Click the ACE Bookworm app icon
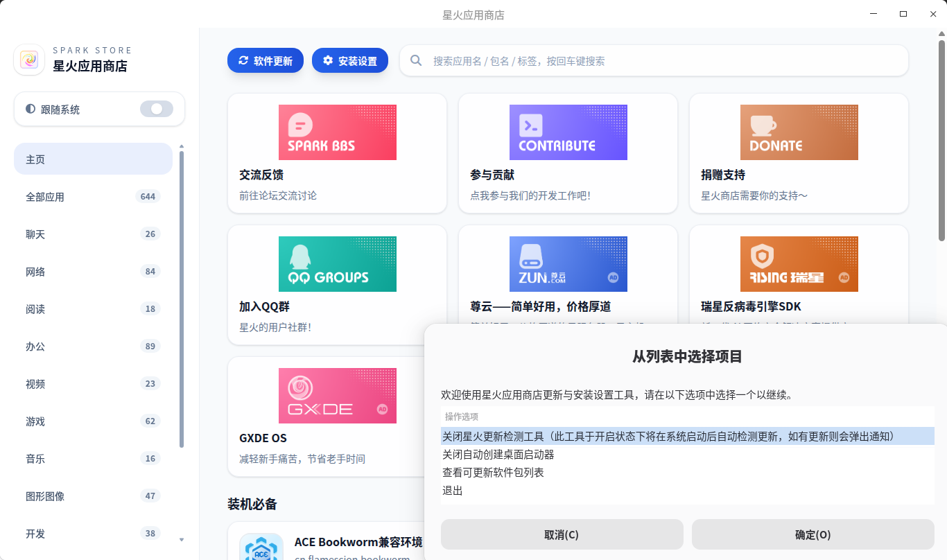 [x=261, y=548]
